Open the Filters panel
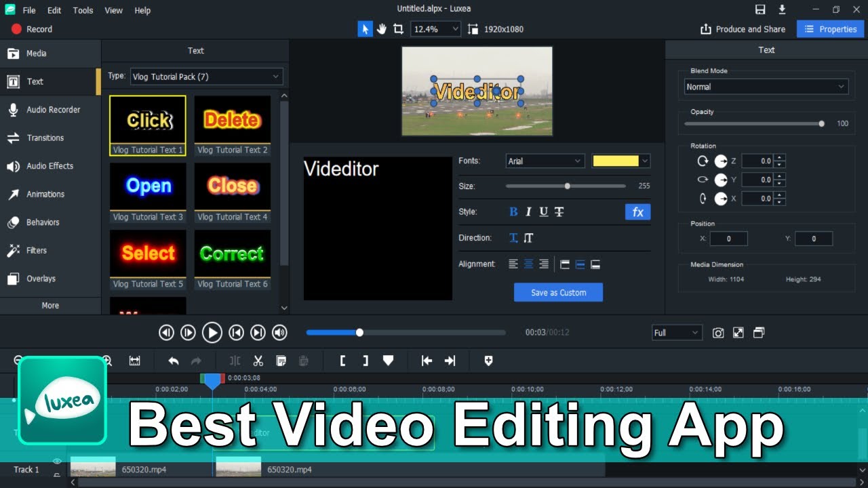Screen dimensions: 868x488 click(50, 251)
